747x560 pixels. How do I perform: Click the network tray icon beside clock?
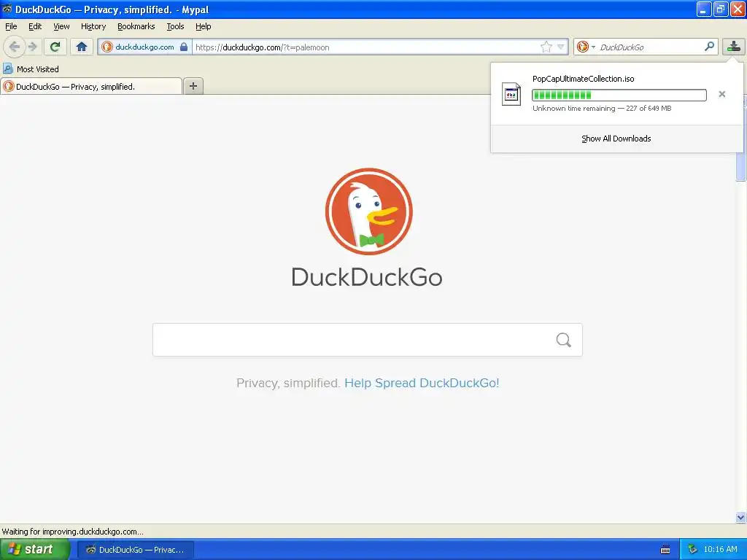(692, 549)
